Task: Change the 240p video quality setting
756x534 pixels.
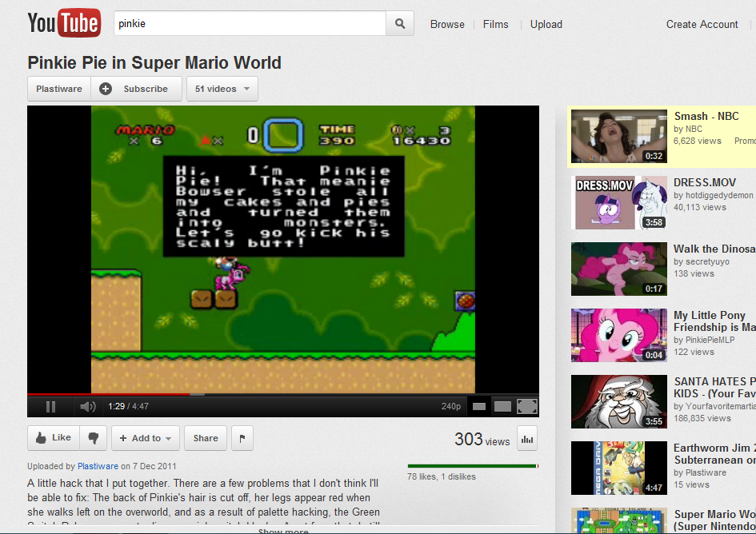Action: [x=451, y=406]
